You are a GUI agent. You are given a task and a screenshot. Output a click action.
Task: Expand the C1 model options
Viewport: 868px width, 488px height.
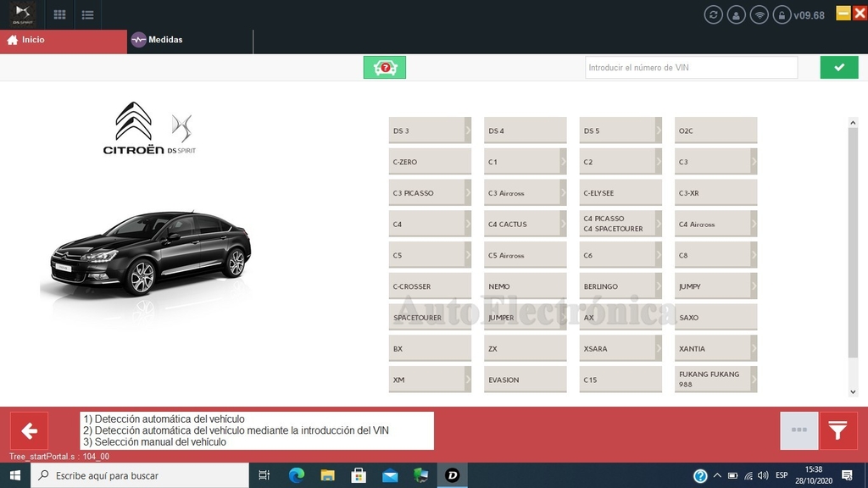tap(563, 162)
